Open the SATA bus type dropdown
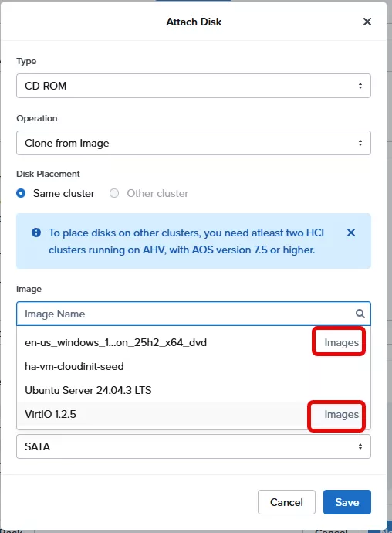The image size is (392, 533). click(194, 446)
